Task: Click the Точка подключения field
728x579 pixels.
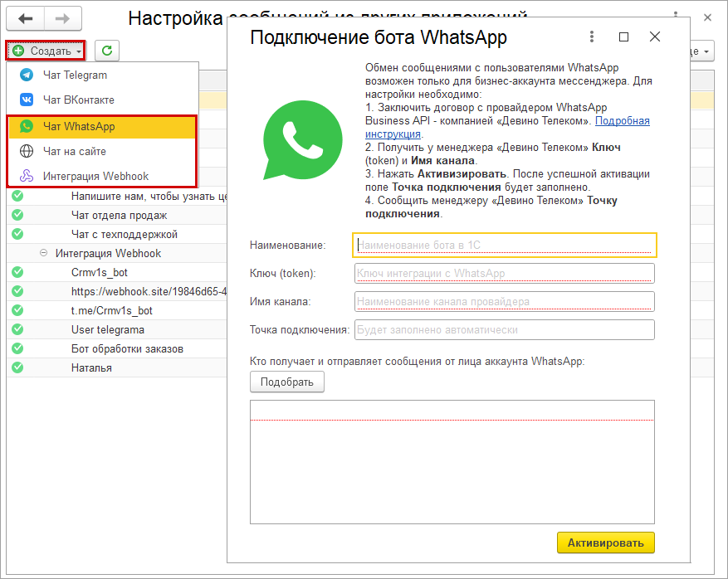Action: (505, 330)
